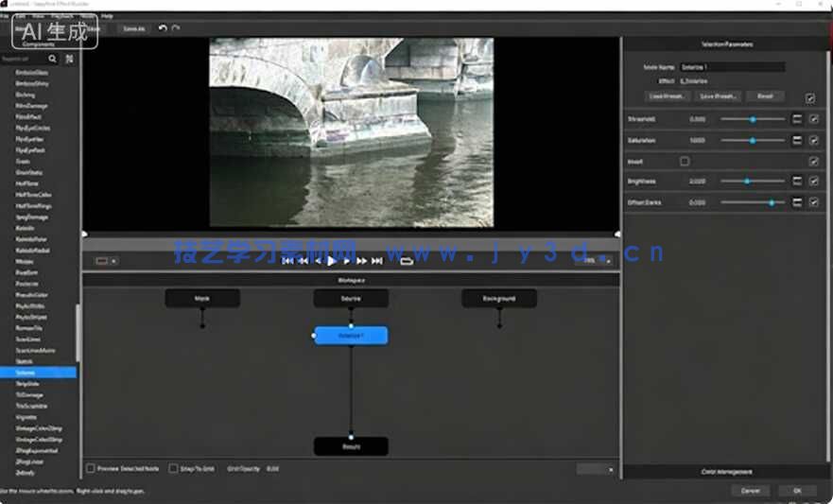
Task: Open the Help menu
Action: (107, 16)
